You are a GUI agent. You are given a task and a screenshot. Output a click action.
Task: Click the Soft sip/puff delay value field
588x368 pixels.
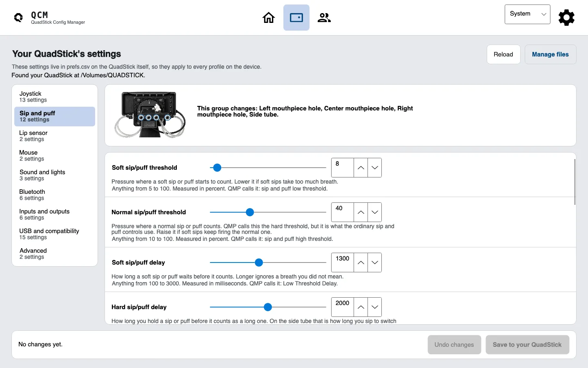click(343, 263)
